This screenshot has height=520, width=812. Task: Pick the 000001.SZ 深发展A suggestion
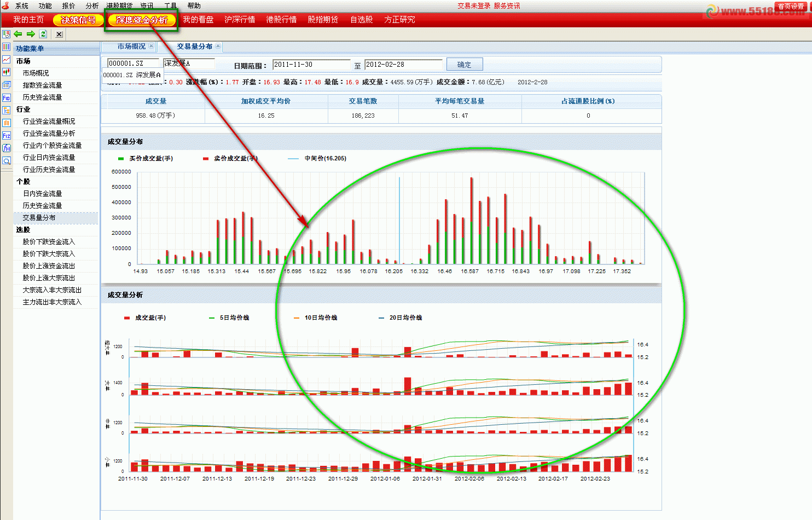pyautogui.click(x=132, y=75)
